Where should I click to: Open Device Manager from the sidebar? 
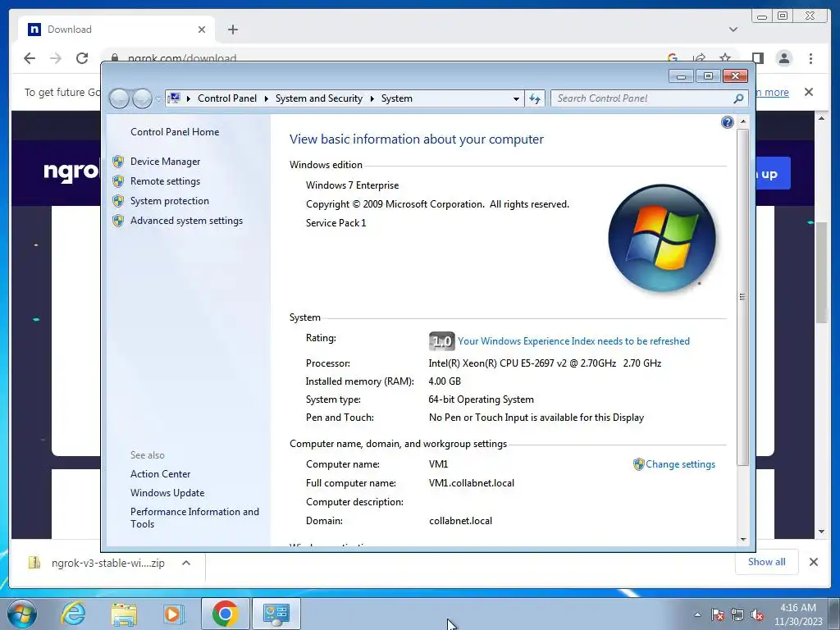165,162
